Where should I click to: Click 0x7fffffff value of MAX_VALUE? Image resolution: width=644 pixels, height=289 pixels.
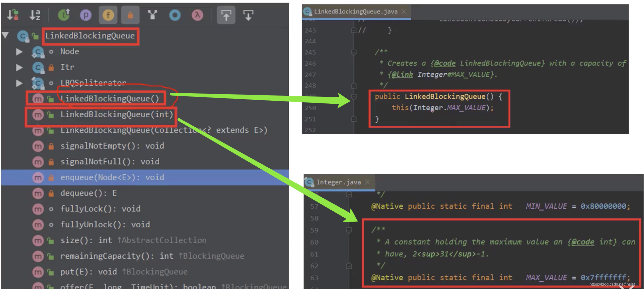point(603,278)
